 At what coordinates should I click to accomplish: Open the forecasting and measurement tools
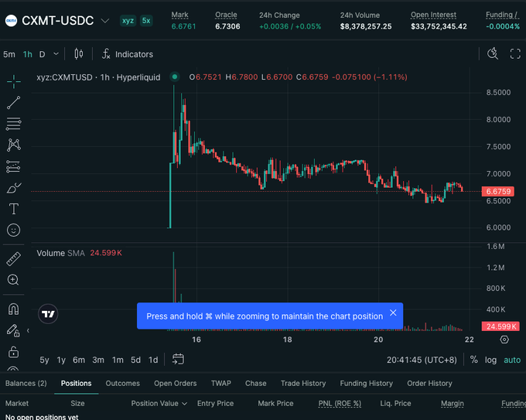[14, 166]
